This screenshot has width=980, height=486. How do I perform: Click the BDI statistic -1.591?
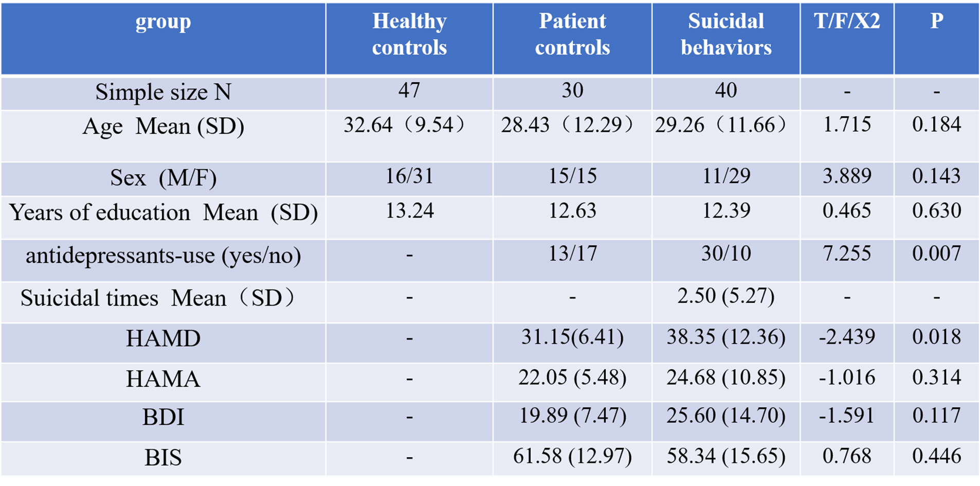tap(847, 416)
